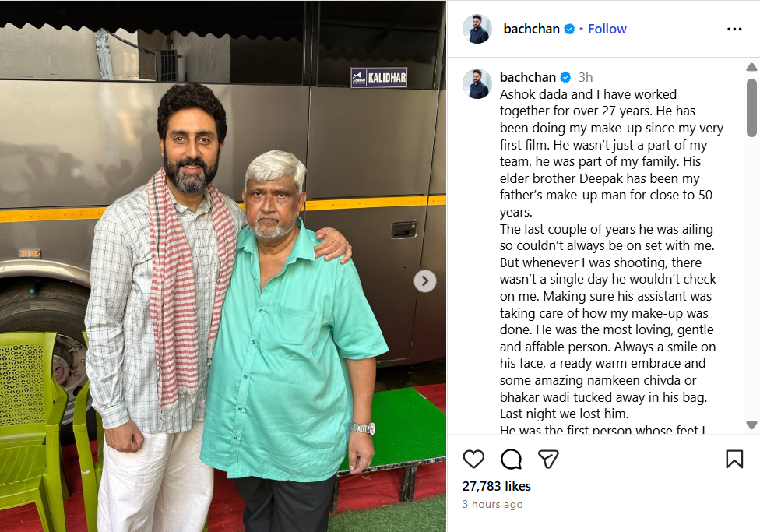Click the main photo of two men
760x532 pixels.
pos(223,266)
